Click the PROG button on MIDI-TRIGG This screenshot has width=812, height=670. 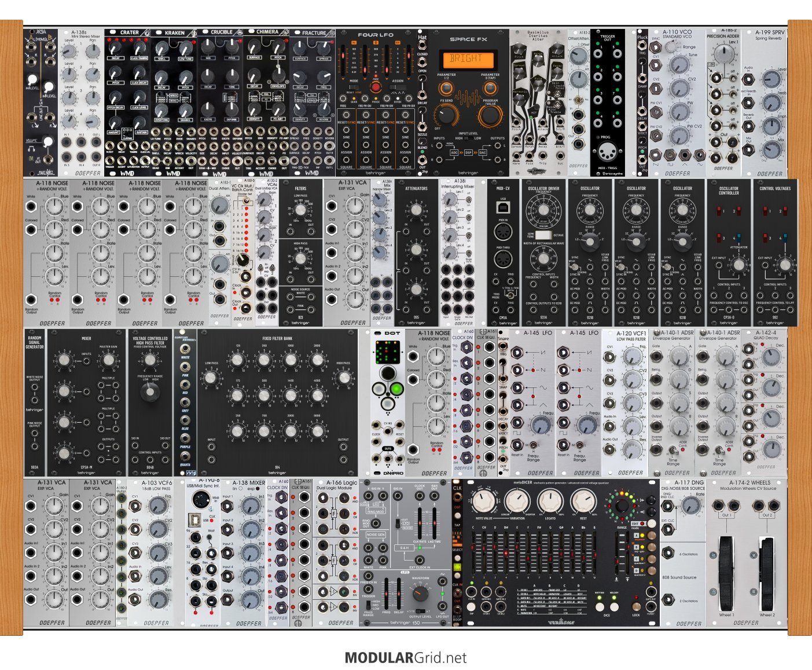[598, 137]
